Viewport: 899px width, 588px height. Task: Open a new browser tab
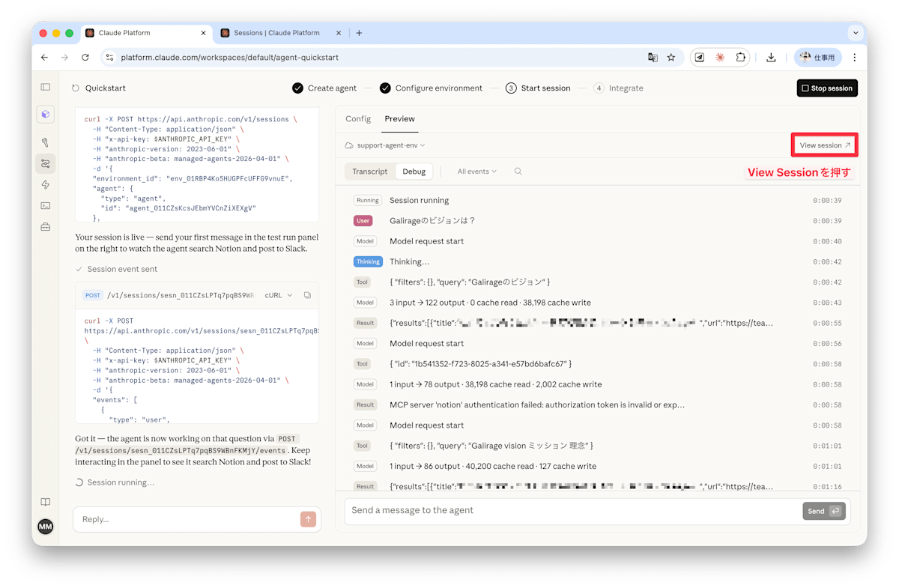coord(359,33)
